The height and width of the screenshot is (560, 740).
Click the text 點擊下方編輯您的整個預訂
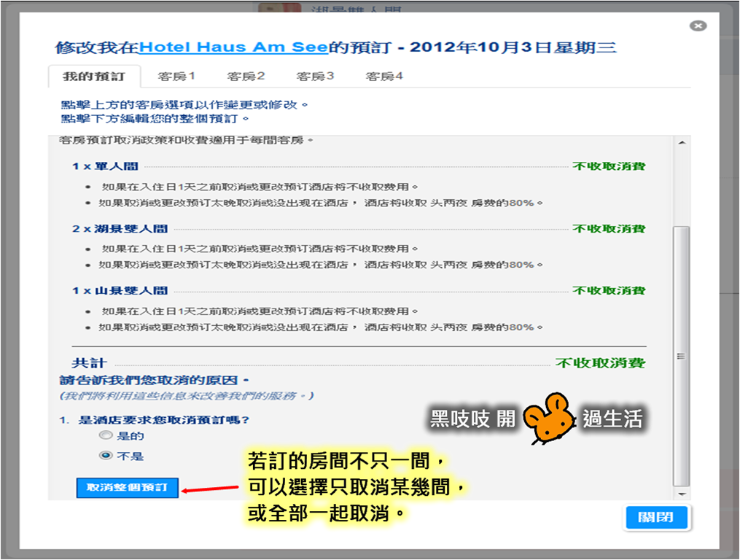(x=155, y=119)
